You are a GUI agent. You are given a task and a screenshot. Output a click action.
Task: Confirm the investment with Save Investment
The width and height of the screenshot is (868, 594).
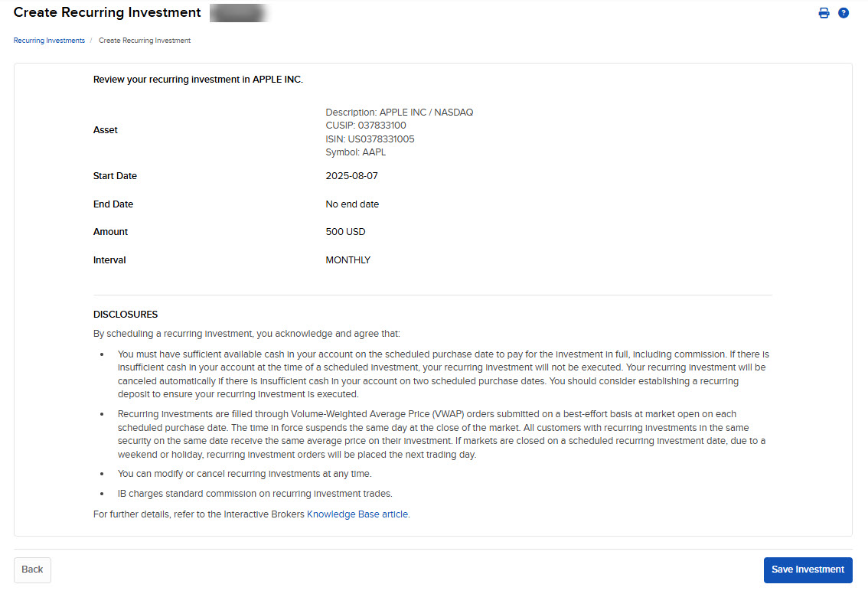click(808, 570)
